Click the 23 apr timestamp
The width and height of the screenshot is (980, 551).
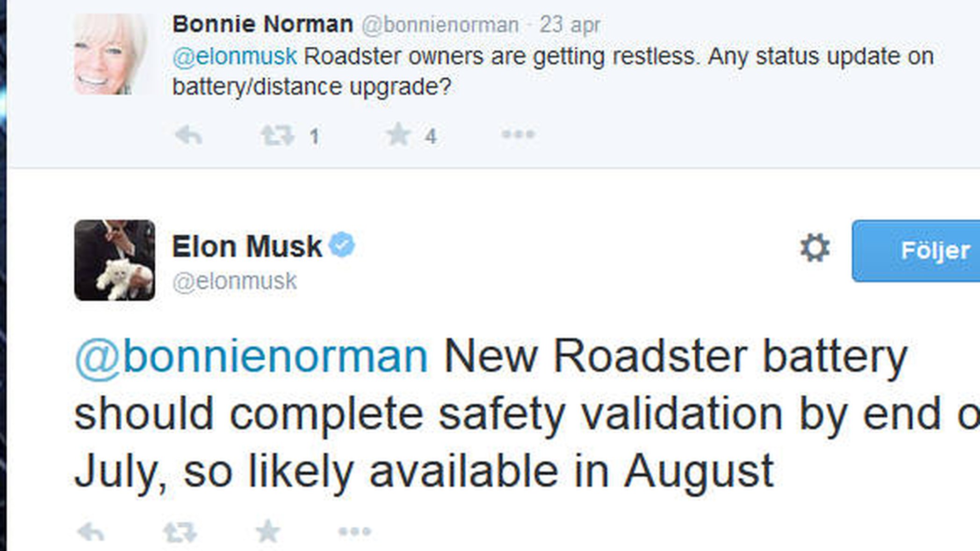(x=569, y=25)
